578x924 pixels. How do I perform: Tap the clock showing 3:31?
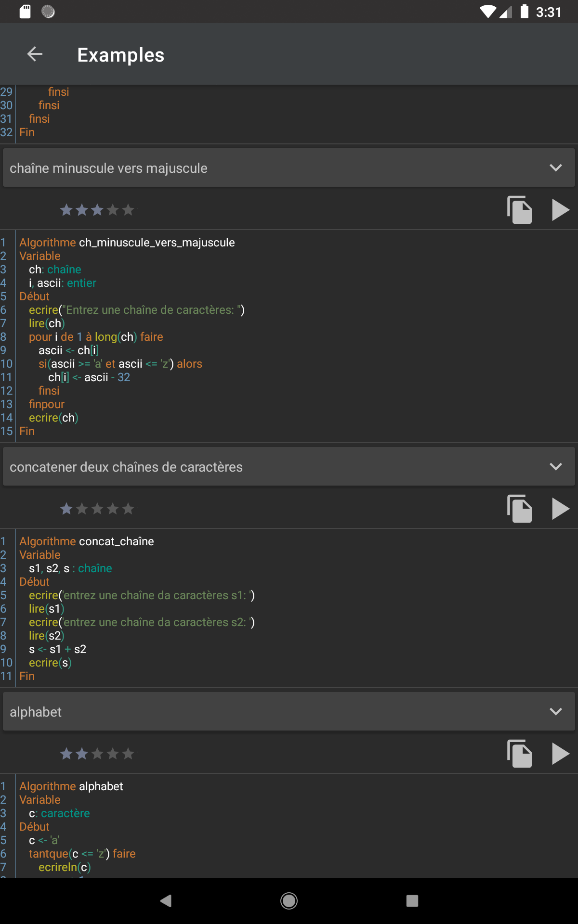(x=549, y=12)
